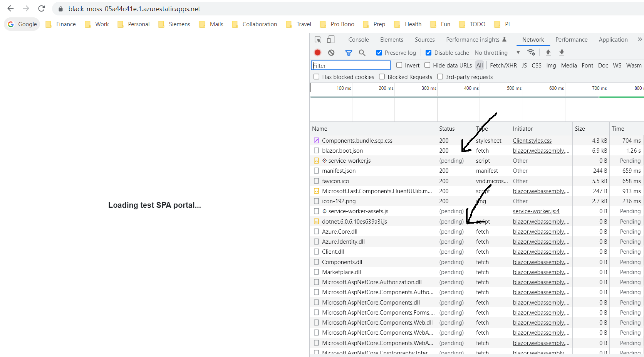Import a HAR file
Screen dimensions: 644x357
pos(548,52)
